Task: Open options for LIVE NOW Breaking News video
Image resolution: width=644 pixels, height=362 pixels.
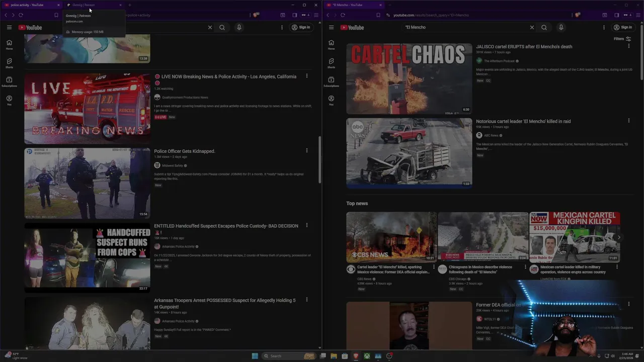Action: [x=306, y=76]
